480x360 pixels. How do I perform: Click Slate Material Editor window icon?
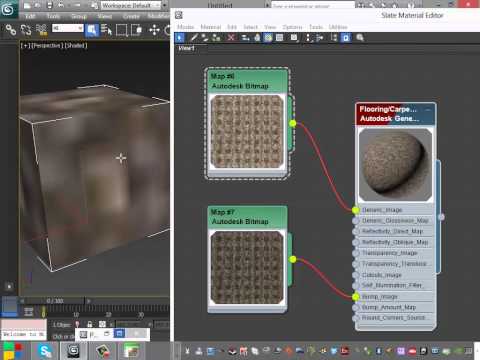tap(179, 15)
